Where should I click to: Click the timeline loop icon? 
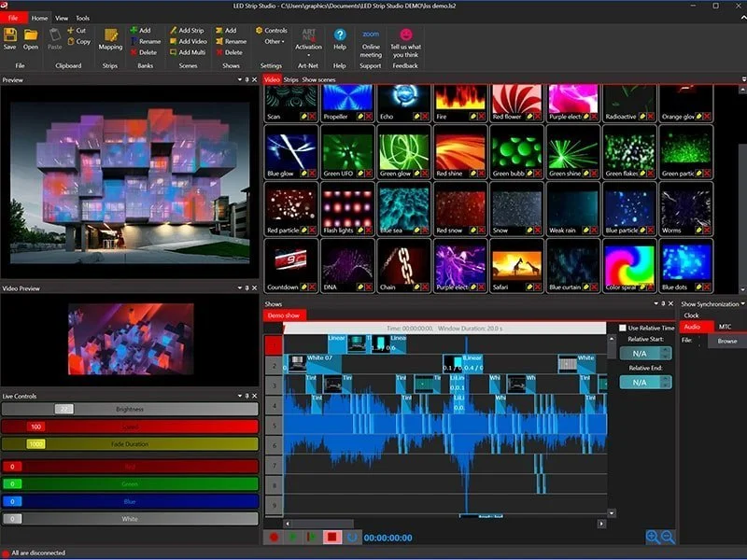[x=352, y=538]
